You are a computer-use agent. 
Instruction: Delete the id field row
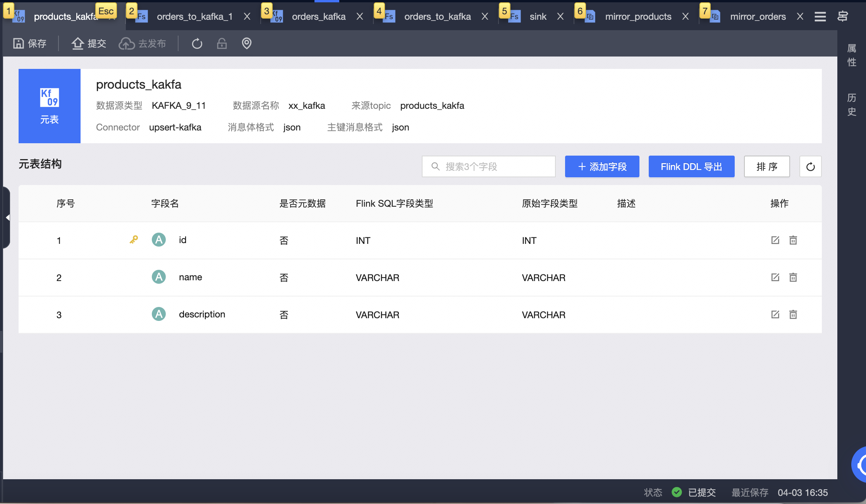coord(793,240)
